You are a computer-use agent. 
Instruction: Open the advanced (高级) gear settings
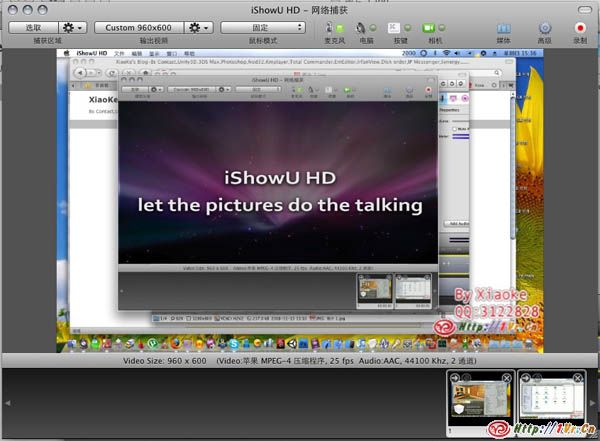tap(544, 27)
